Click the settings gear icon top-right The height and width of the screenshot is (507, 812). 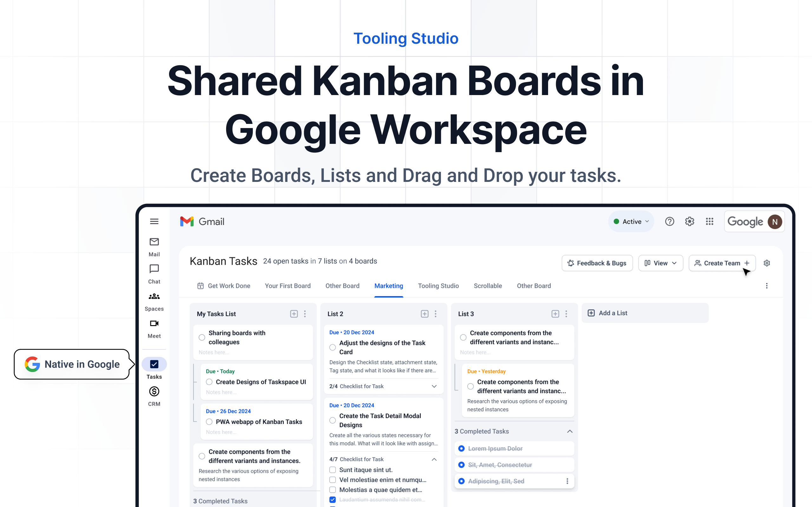[x=690, y=221]
